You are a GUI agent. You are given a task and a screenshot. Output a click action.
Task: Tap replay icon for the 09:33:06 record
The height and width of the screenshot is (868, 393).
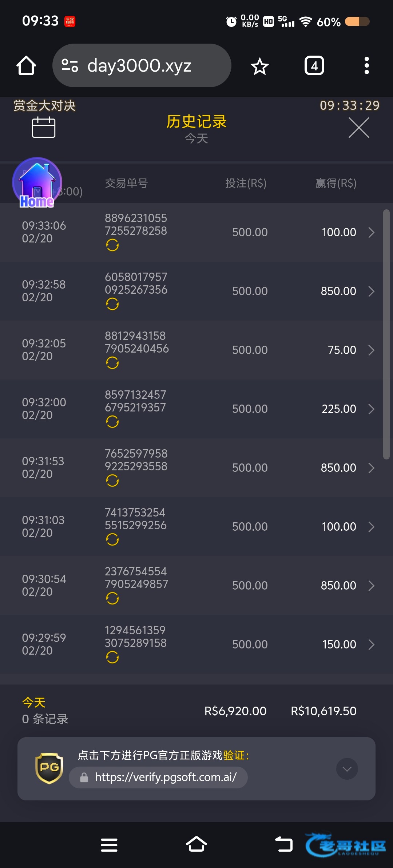(112, 245)
